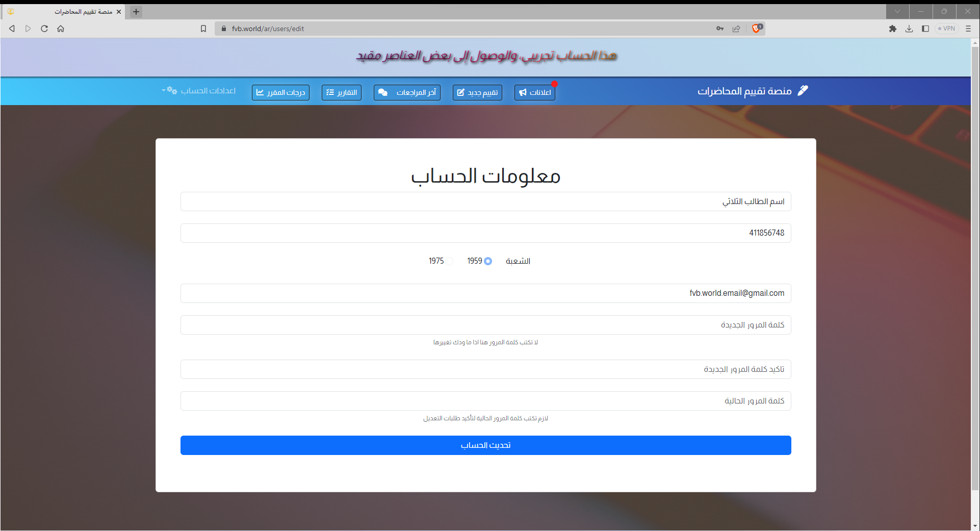Open the tab search chevron dropdown

897,11
